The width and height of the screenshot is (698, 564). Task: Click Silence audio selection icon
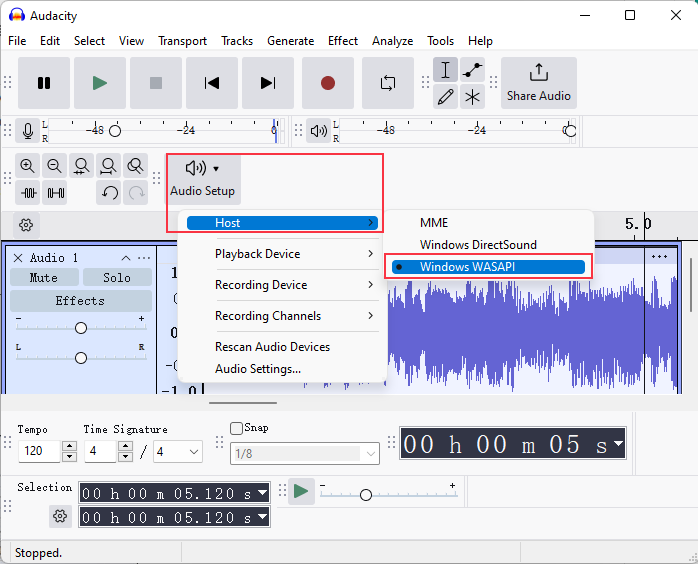pos(55,193)
